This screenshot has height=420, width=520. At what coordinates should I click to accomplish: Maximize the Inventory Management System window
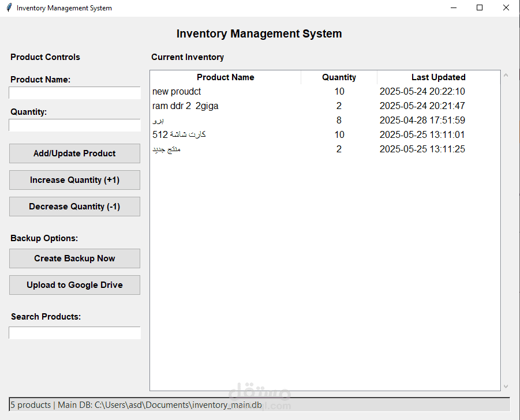tap(480, 7)
